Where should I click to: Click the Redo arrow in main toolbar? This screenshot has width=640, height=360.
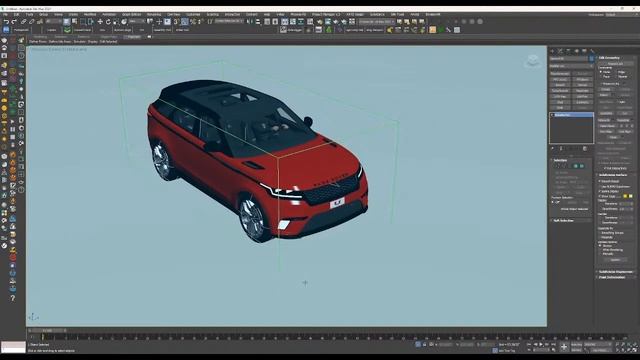(x=14, y=22)
